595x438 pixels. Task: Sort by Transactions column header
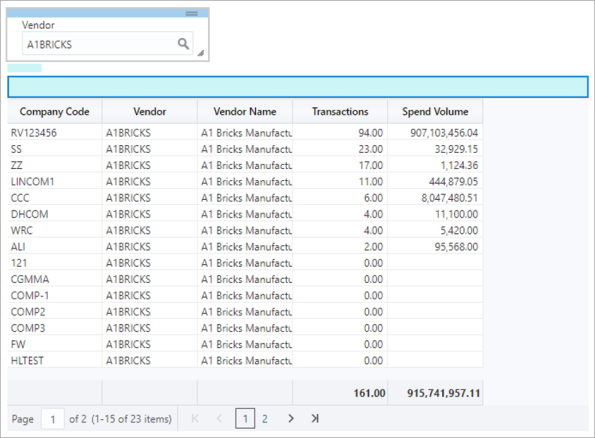point(340,112)
